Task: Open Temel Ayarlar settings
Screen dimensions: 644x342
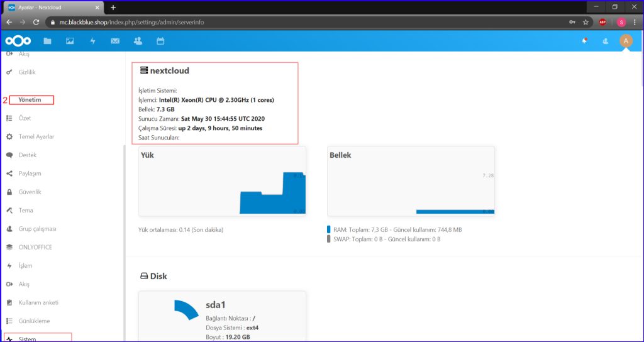Action: pyautogui.click(x=36, y=136)
